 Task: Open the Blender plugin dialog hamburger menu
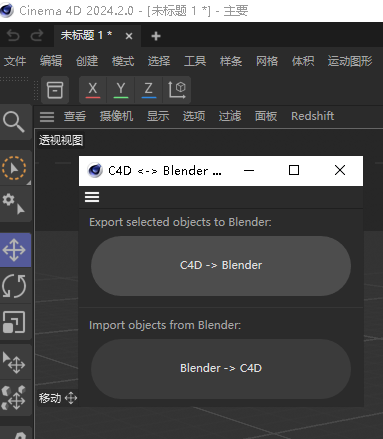(x=92, y=197)
